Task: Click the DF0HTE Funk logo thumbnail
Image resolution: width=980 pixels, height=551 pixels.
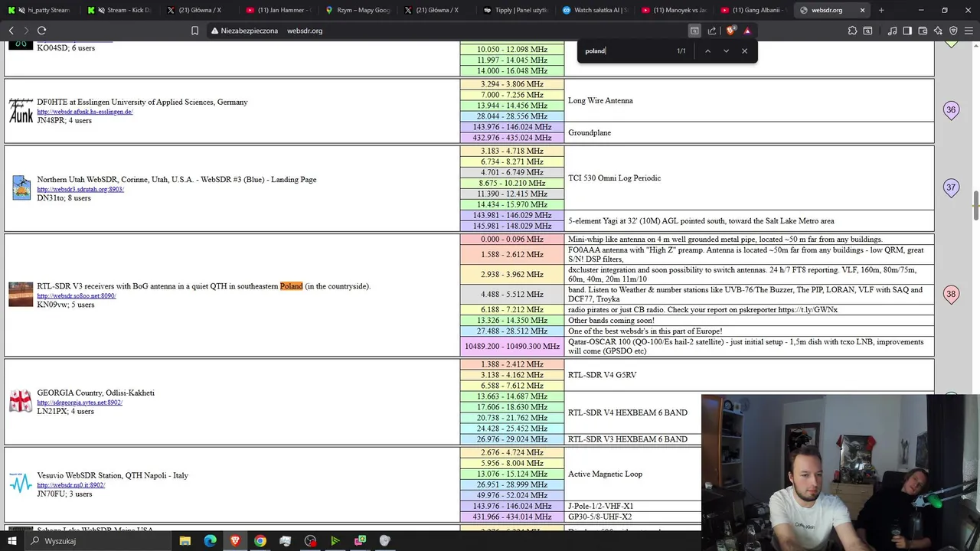Action: tap(21, 111)
